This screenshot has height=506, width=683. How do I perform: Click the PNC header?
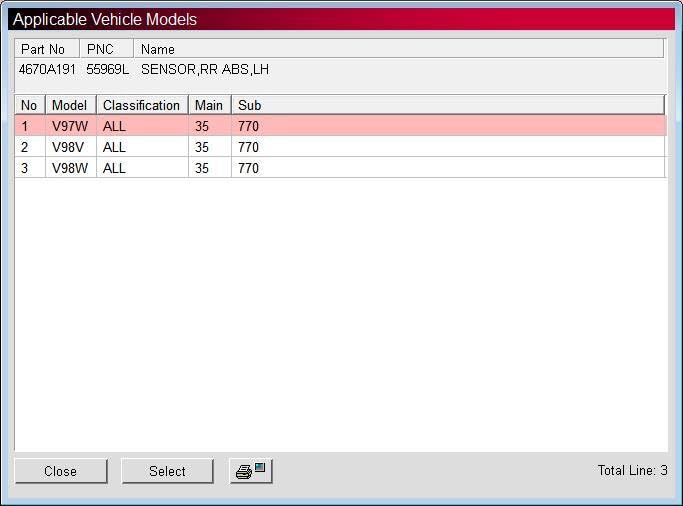pyautogui.click(x=106, y=49)
